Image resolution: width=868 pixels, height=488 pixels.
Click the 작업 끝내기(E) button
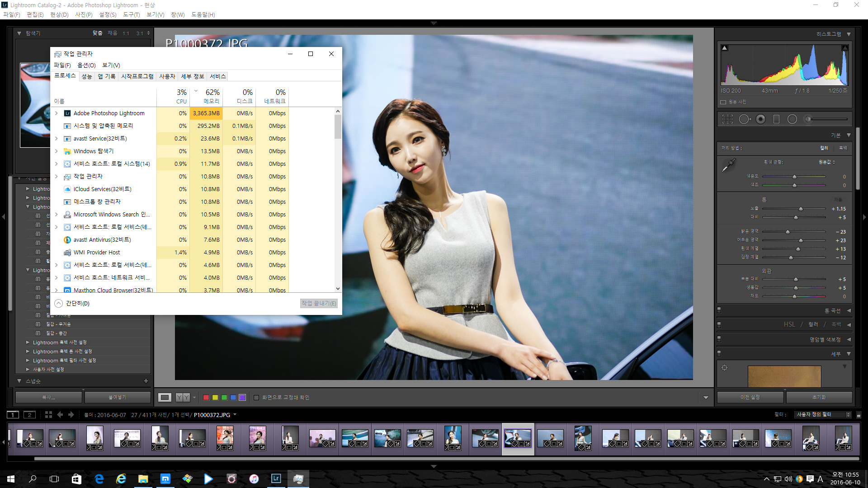tap(319, 304)
